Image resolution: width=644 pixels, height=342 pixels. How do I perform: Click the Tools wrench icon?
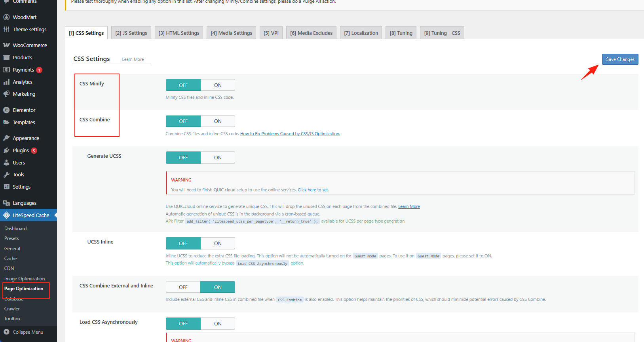(6, 174)
